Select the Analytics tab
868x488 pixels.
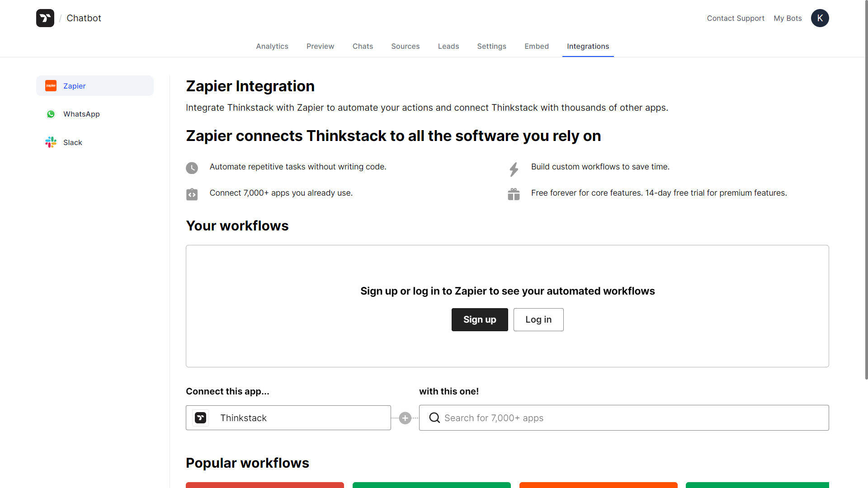272,46
